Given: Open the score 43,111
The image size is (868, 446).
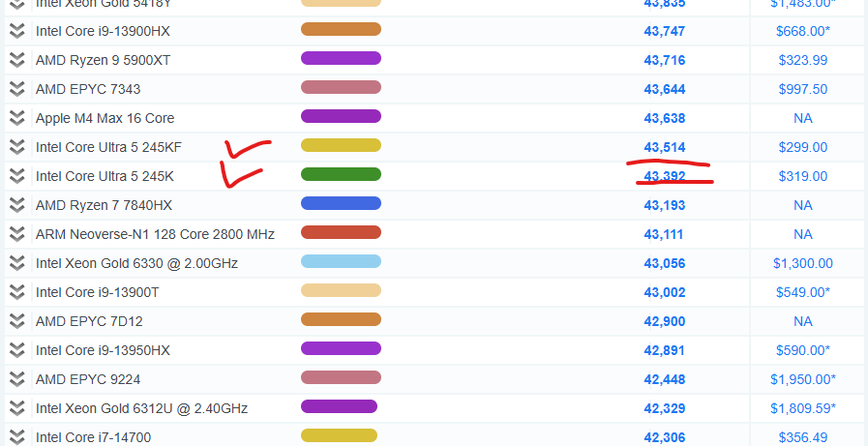Looking at the screenshot, I should [x=663, y=235].
